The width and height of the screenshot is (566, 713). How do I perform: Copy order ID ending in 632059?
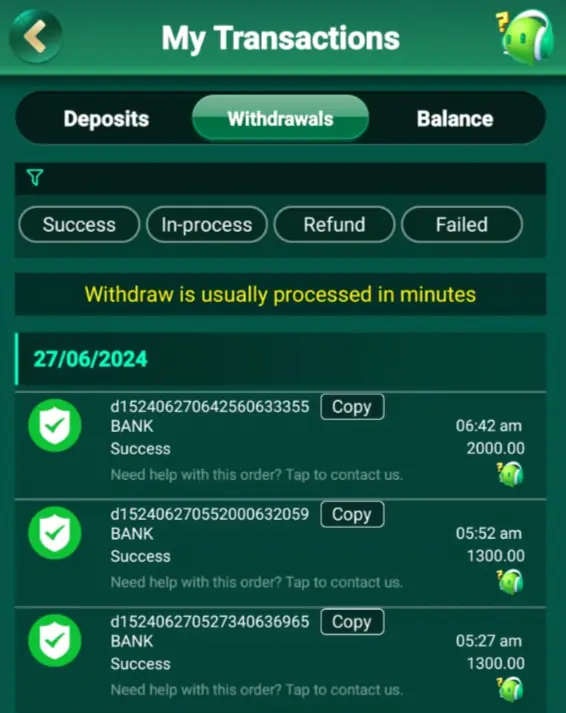click(352, 514)
